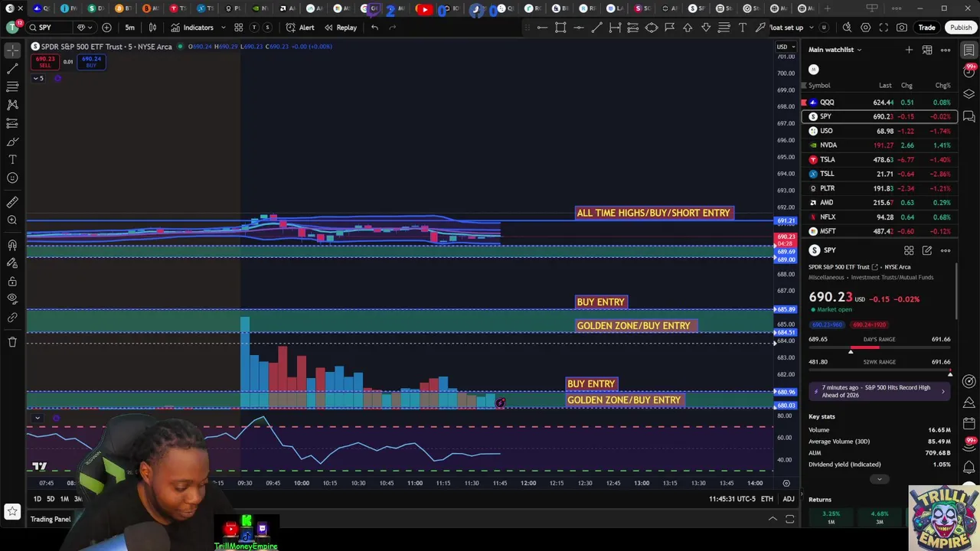Click the SPY symbol search field
The image size is (980, 551).
[x=50, y=28]
